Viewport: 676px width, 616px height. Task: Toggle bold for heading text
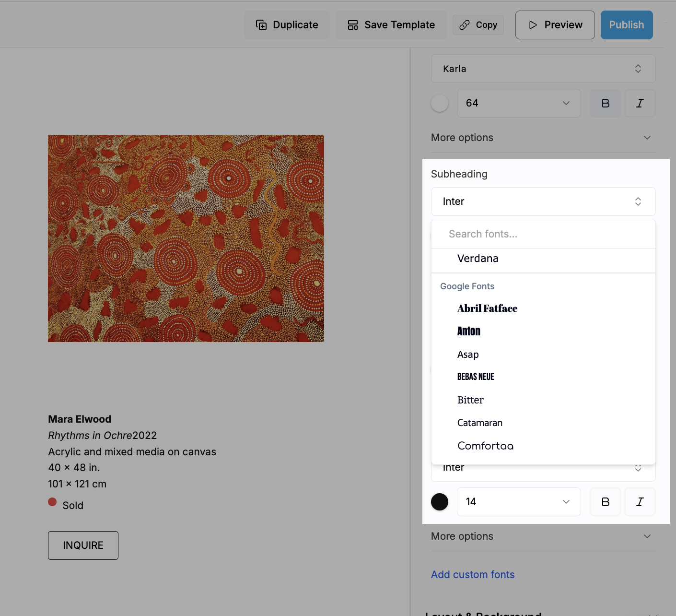pyautogui.click(x=605, y=103)
